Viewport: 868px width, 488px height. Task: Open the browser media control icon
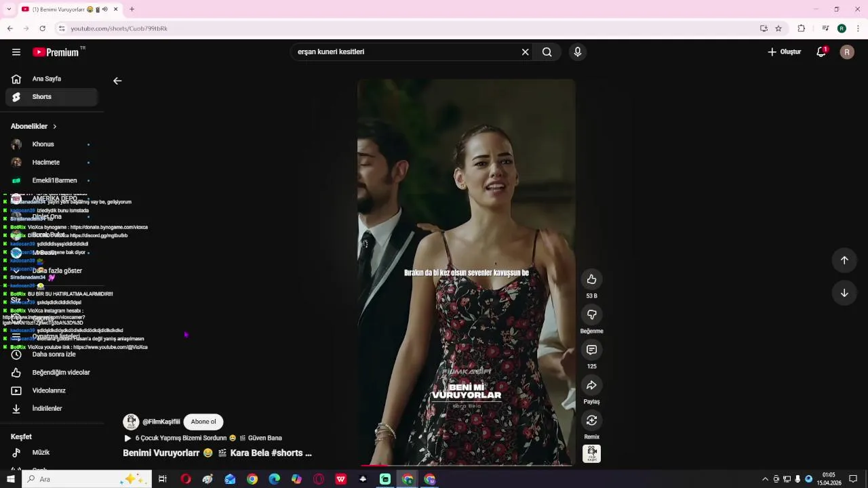[x=825, y=28]
